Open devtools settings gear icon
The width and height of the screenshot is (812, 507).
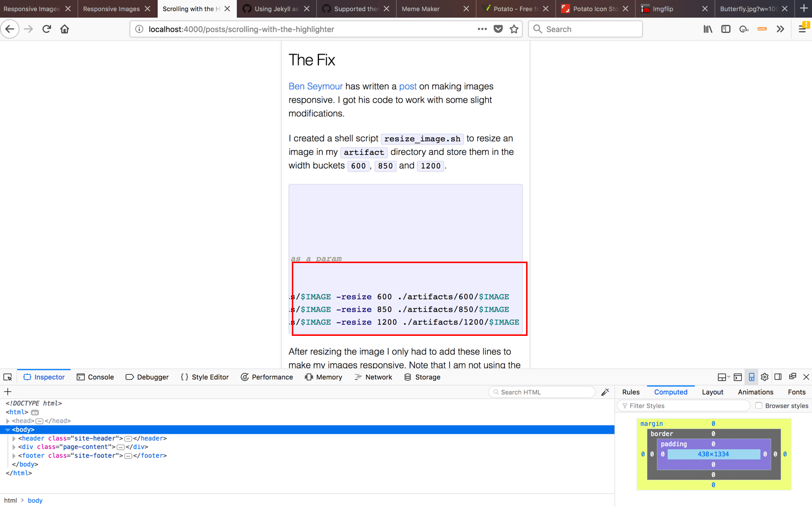pyautogui.click(x=765, y=377)
